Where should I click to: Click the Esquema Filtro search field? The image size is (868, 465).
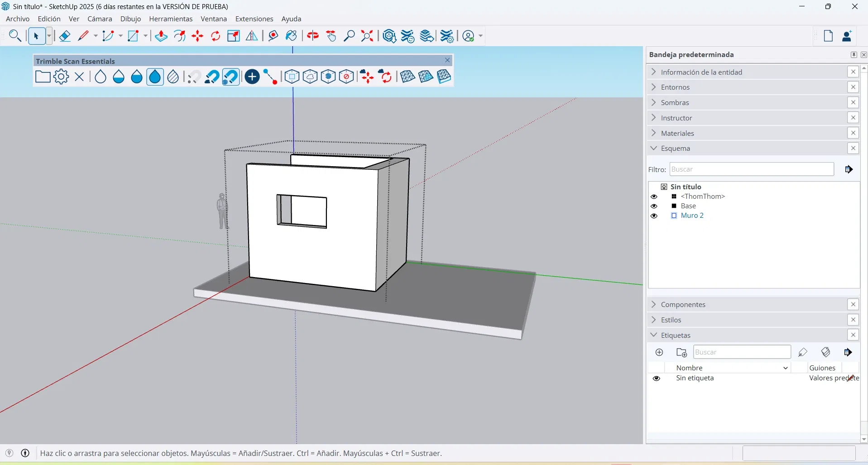click(x=752, y=169)
